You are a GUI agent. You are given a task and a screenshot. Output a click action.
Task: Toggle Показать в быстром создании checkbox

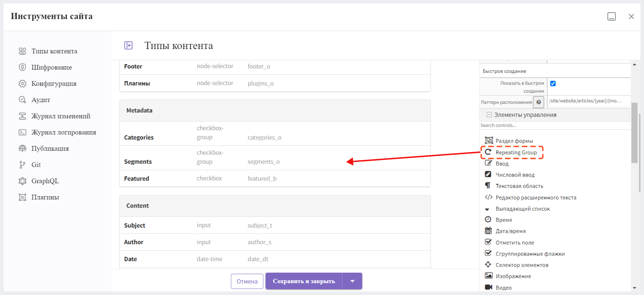553,83
